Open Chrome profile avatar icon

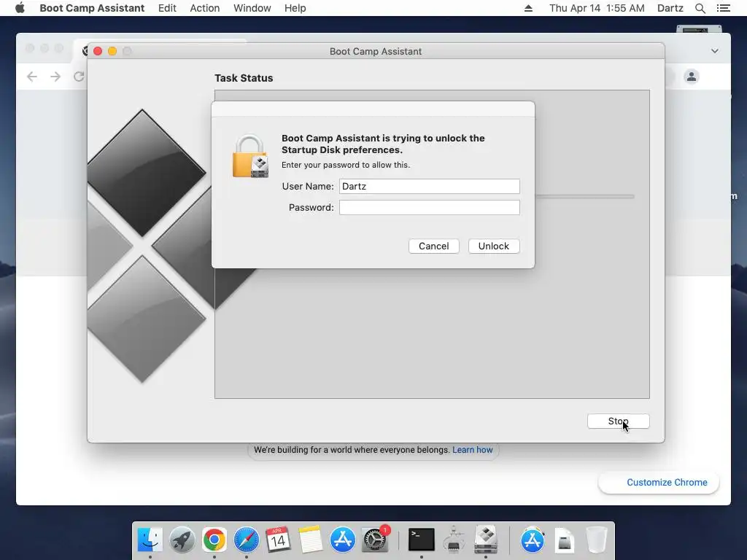[x=692, y=76]
